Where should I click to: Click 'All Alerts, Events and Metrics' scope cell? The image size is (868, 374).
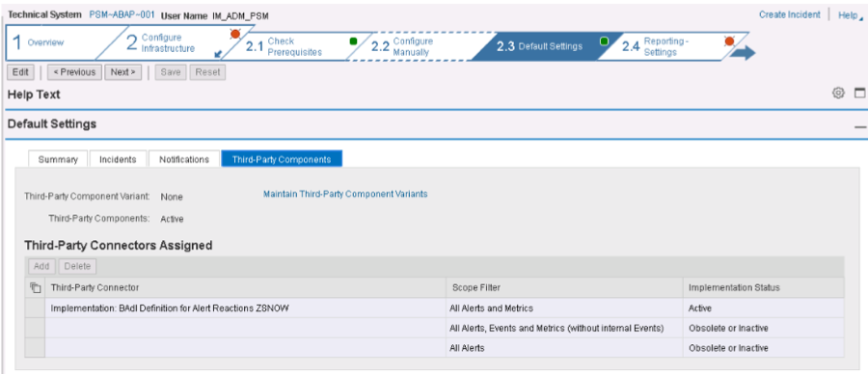tap(564, 328)
